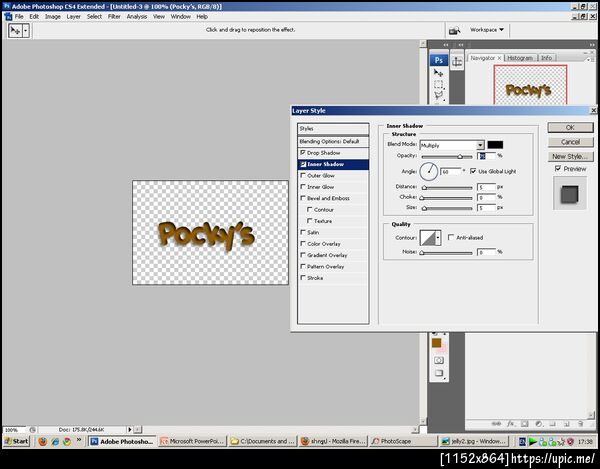Click the fx add layer style icon
The height and width of the screenshot is (469, 600).
pos(511,423)
